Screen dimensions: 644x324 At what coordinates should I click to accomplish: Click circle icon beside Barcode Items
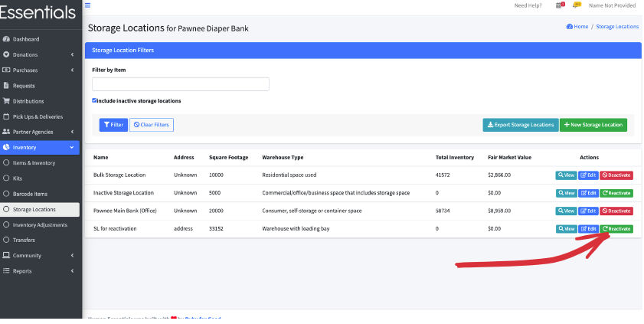pyautogui.click(x=6, y=194)
